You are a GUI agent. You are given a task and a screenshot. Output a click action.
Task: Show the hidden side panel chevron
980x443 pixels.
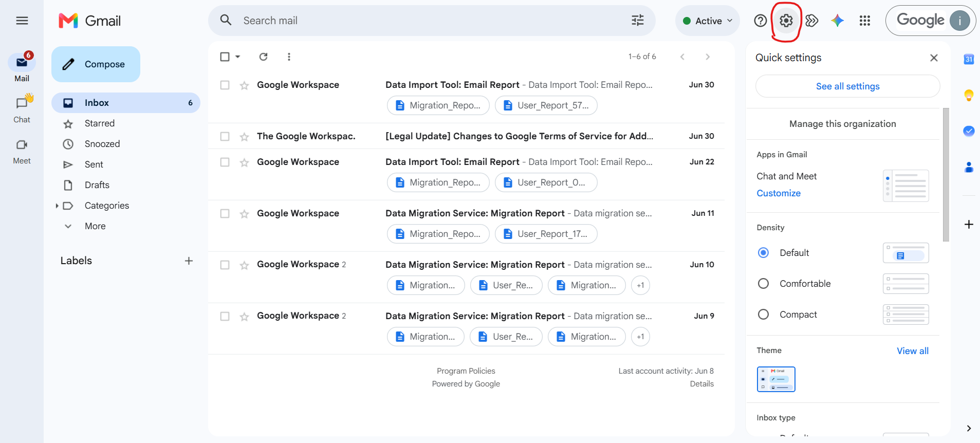(x=969, y=428)
